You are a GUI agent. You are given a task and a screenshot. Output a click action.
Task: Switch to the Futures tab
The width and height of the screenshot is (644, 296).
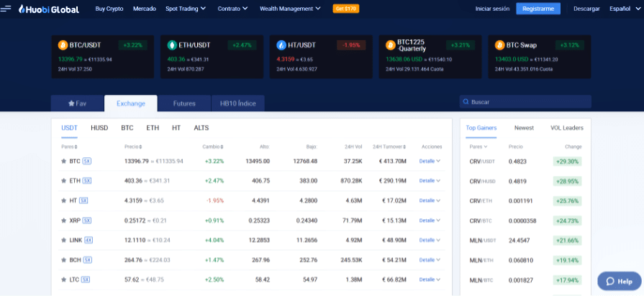click(x=184, y=103)
